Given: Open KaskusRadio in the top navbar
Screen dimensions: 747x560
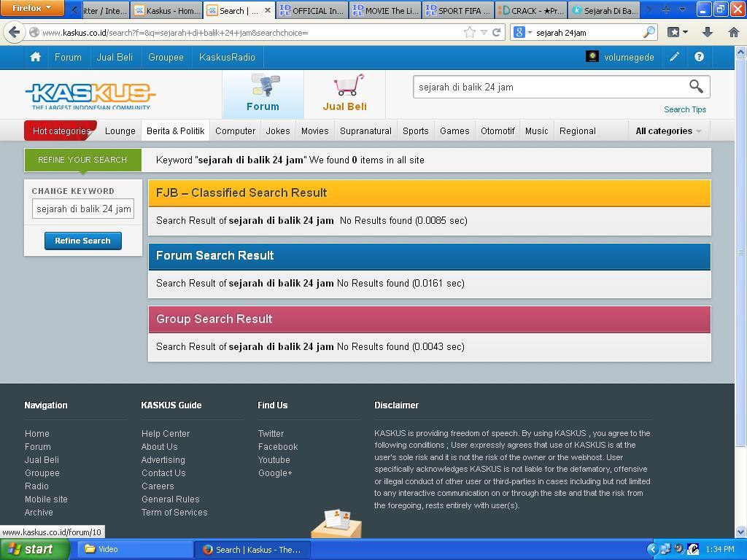Looking at the screenshot, I should click(228, 57).
